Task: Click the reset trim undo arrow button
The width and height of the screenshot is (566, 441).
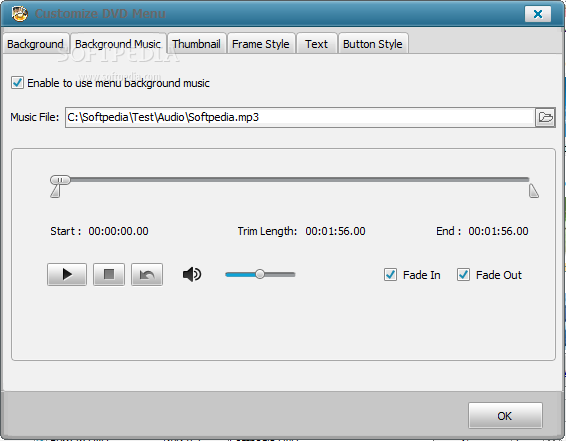Action: click(x=147, y=275)
